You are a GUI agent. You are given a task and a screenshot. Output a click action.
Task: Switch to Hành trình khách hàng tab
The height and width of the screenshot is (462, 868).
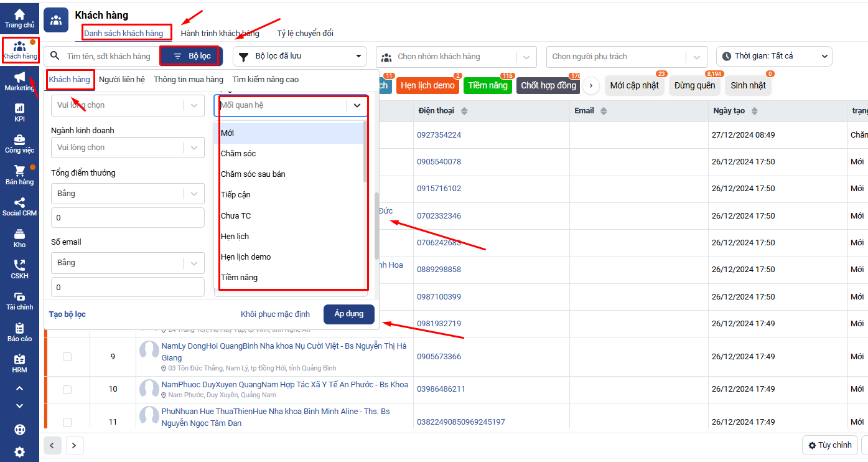click(x=220, y=33)
